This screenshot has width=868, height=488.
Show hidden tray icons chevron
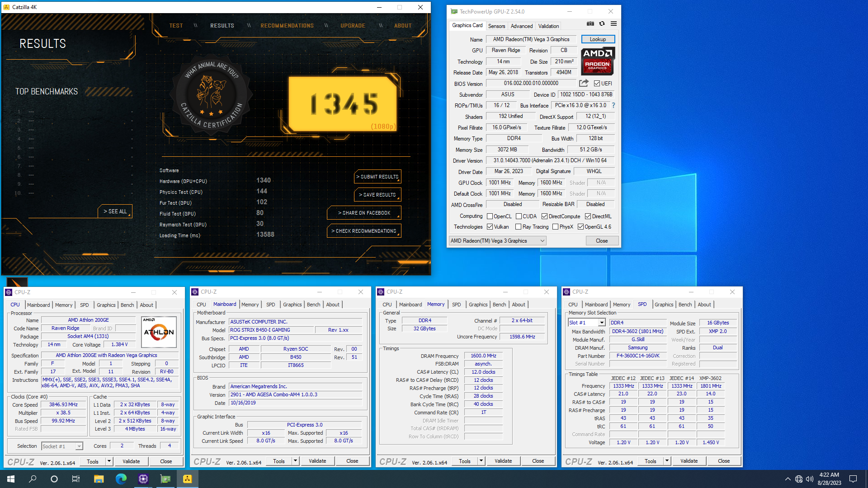pyautogui.click(x=788, y=479)
